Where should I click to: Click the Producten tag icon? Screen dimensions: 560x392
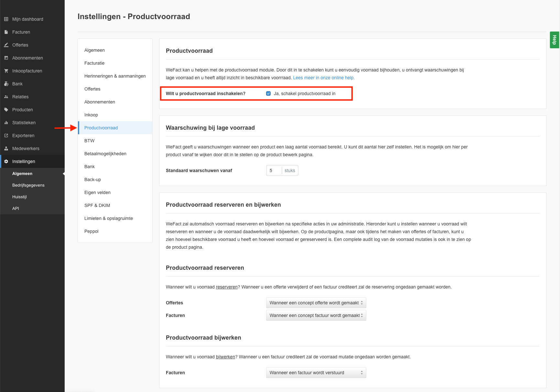(x=6, y=110)
